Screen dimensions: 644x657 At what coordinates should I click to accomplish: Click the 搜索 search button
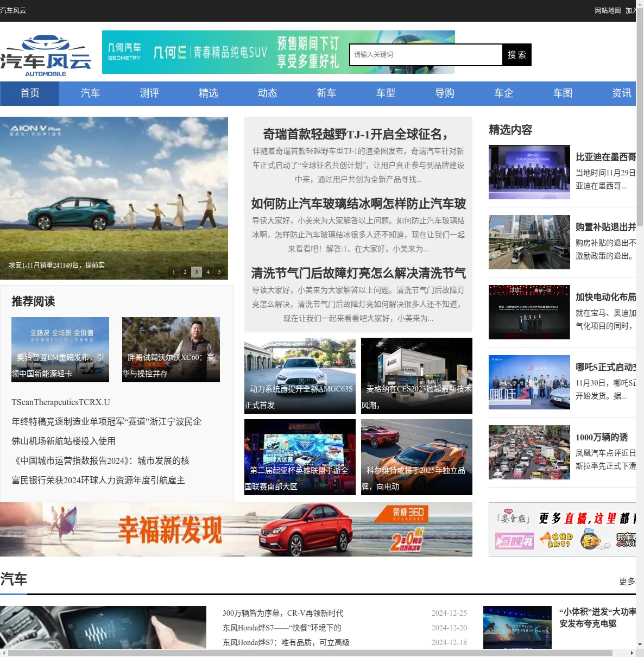517,55
